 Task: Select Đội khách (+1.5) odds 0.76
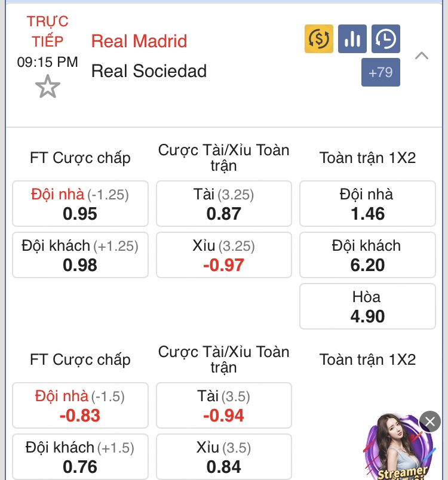[80, 457]
